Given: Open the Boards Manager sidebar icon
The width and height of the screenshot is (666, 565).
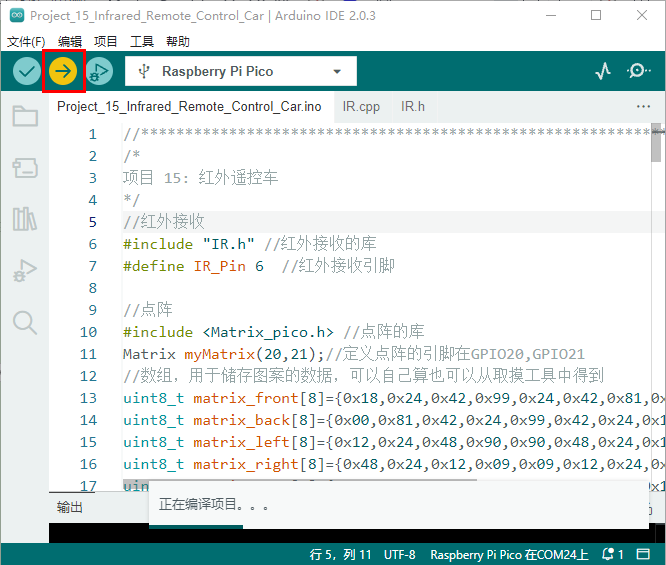Looking at the screenshot, I should tap(25, 168).
